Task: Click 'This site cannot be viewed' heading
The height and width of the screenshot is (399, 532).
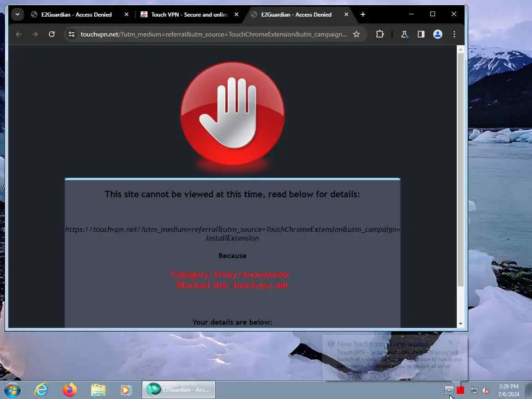Action: pos(232,194)
